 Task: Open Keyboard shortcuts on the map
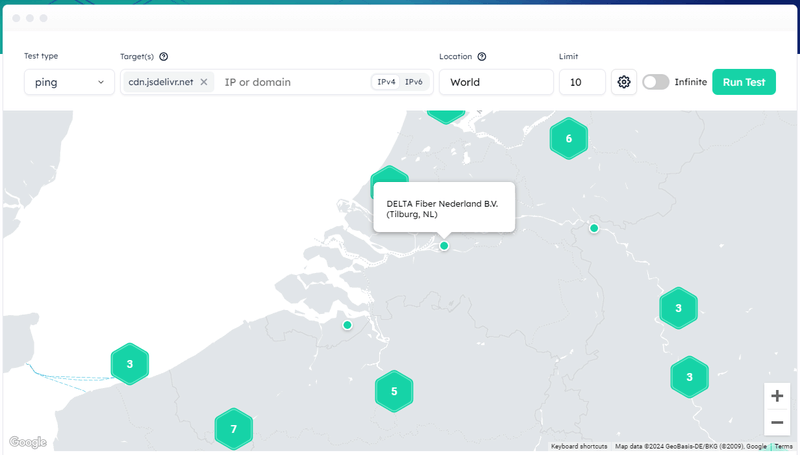(579, 447)
